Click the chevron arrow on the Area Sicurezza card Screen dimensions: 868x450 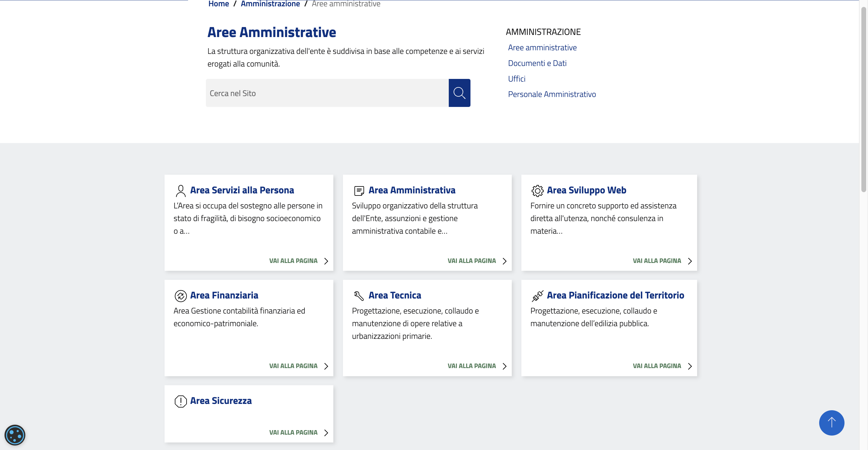tap(326, 433)
